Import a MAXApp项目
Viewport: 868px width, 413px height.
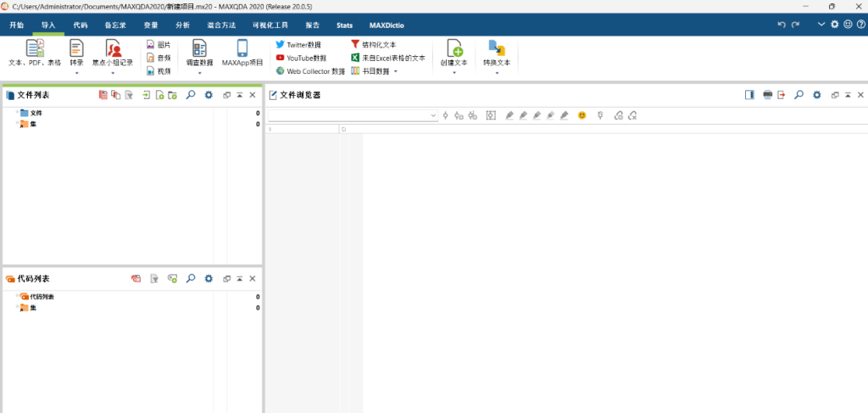pyautogui.click(x=242, y=48)
